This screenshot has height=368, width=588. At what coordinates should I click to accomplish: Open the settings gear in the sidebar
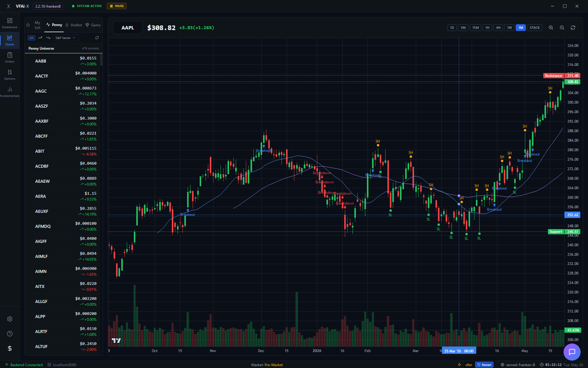(x=10, y=319)
